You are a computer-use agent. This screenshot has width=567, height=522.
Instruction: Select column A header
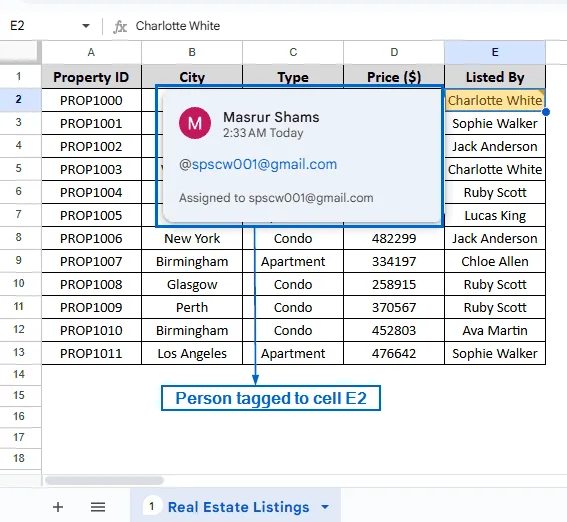(x=91, y=52)
